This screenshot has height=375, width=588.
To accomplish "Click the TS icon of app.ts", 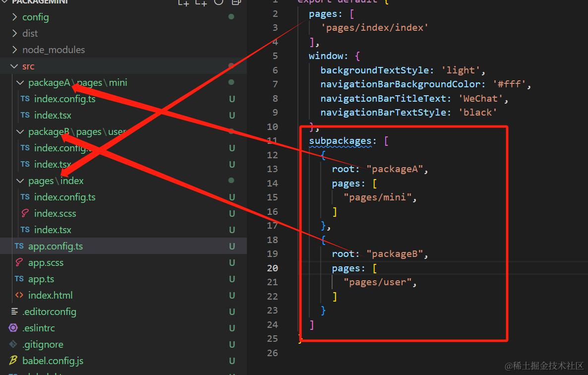I will (19, 279).
